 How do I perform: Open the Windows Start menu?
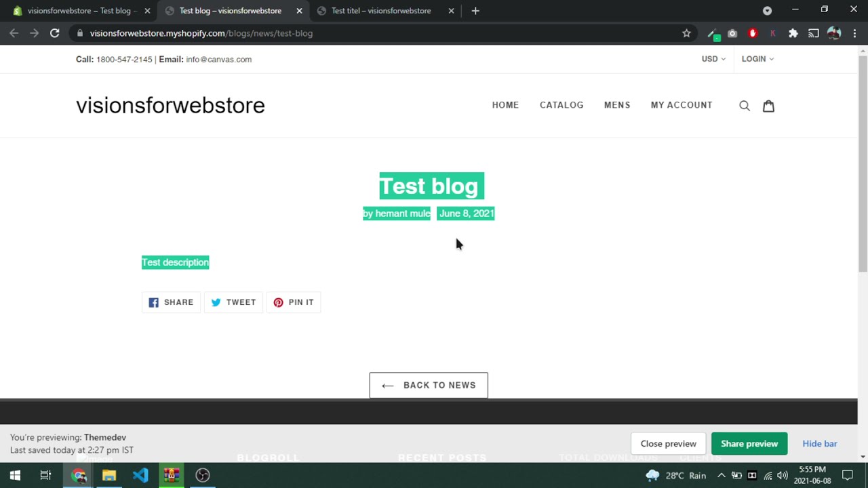point(15,475)
